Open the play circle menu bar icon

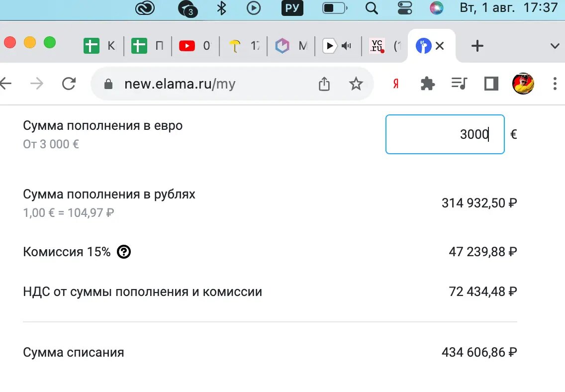tap(254, 8)
